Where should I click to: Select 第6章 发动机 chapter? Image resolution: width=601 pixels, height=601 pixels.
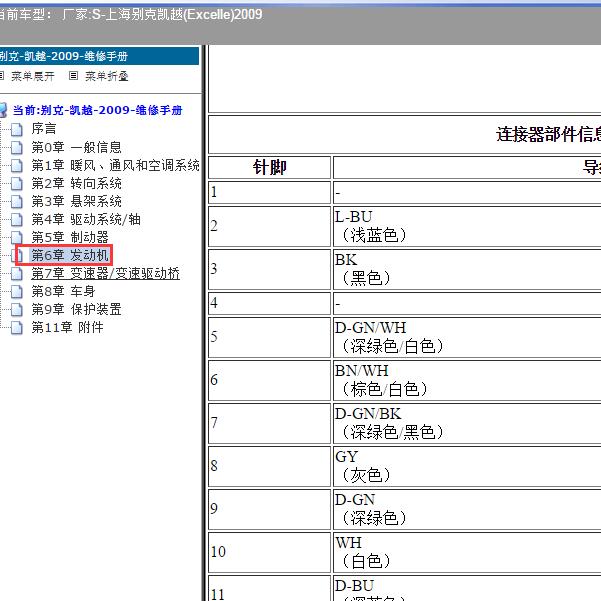click(70, 255)
